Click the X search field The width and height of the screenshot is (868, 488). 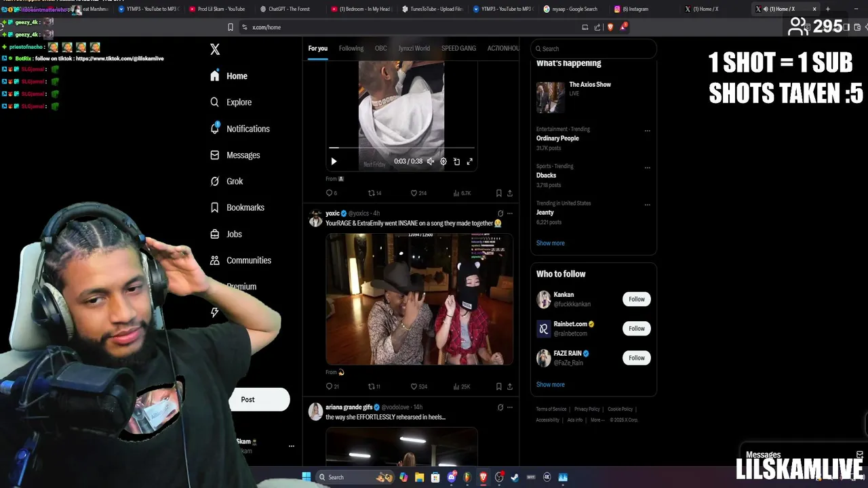593,49
